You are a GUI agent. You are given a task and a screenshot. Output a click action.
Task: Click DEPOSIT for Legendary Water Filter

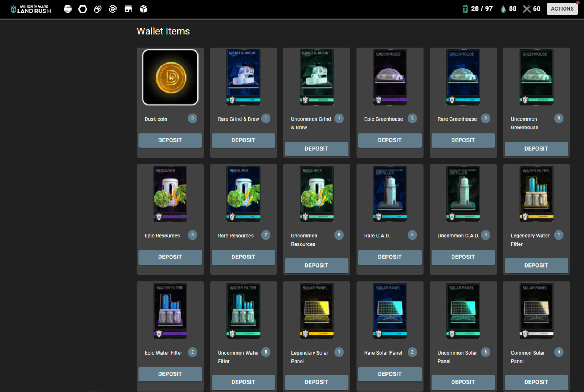(536, 265)
